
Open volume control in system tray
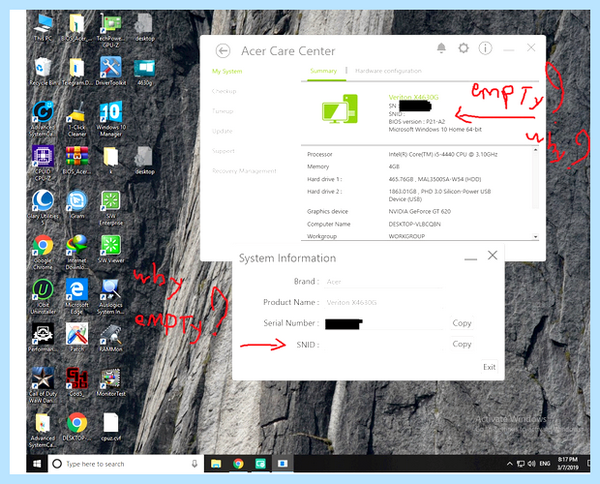coord(531,464)
